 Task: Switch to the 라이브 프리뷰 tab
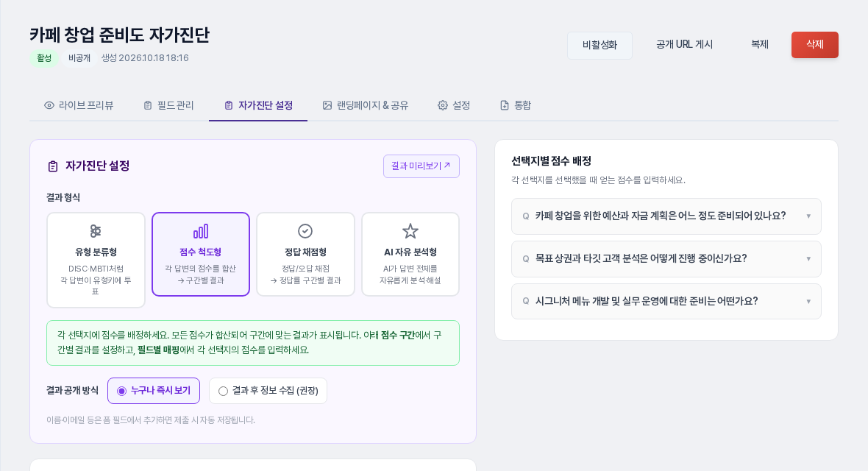(79, 105)
